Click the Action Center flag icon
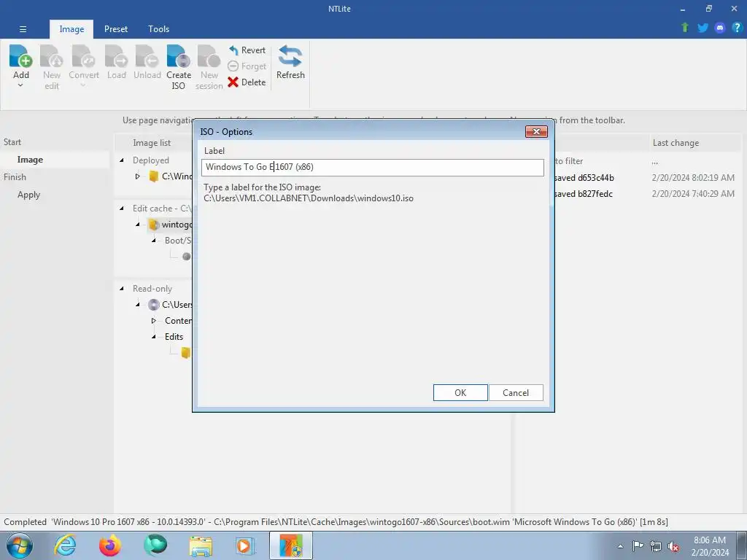The width and height of the screenshot is (747, 560). [638, 546]
